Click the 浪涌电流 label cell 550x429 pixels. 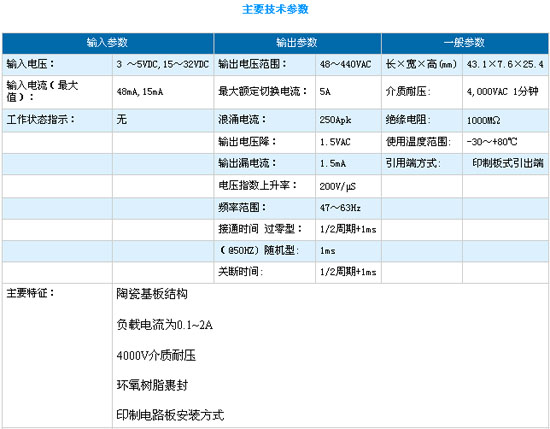pyautogui.click(x=264, y=120)
